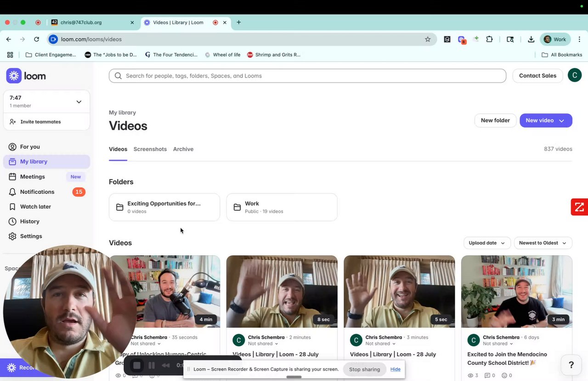Image resolution: width=588 pixels, height=381 pixels.
Task: Open the Upload date sort dropdown
Action: [487, 243]
